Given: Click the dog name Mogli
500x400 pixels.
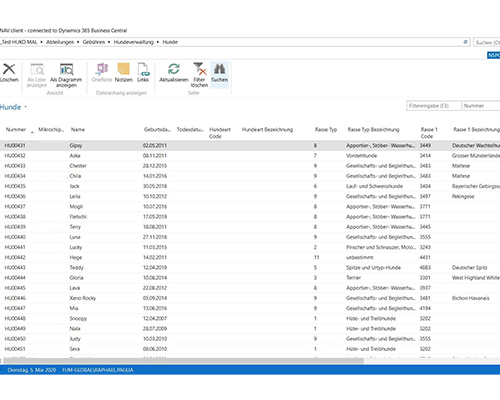Looking at the screenshot, I should click(x=76, y=207).
